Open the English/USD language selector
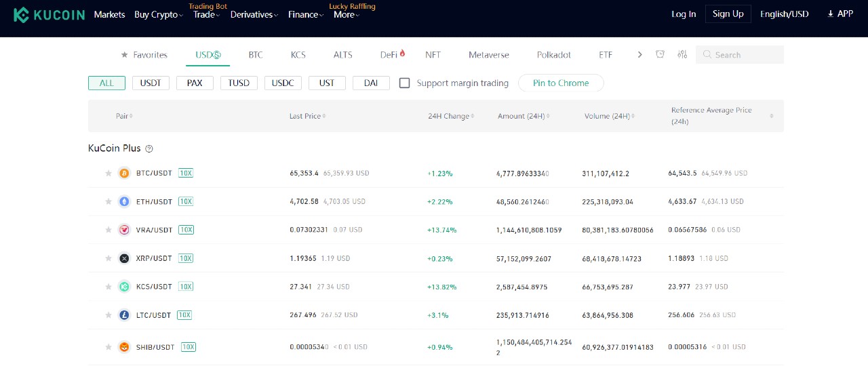This screenshot has width=868, height=366. 785,14
